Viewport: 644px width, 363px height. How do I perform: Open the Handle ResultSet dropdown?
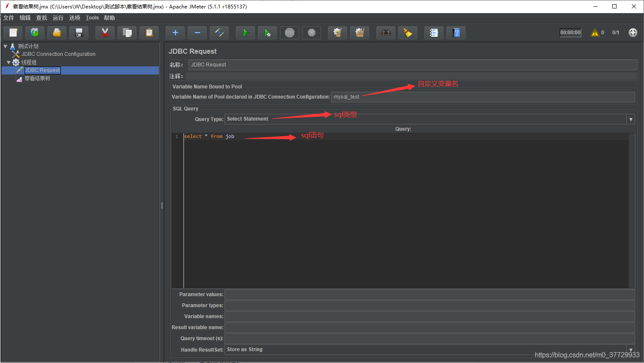click(630, 349)
